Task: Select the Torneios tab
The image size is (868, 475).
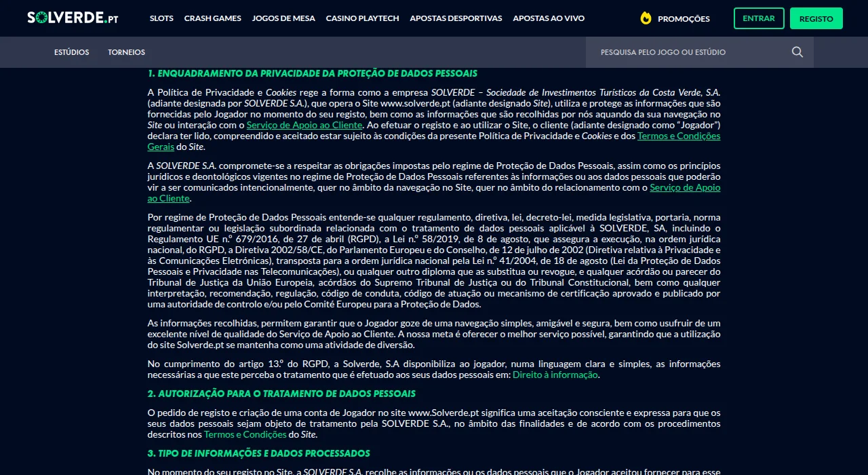Action: click(x=126, y=52)
